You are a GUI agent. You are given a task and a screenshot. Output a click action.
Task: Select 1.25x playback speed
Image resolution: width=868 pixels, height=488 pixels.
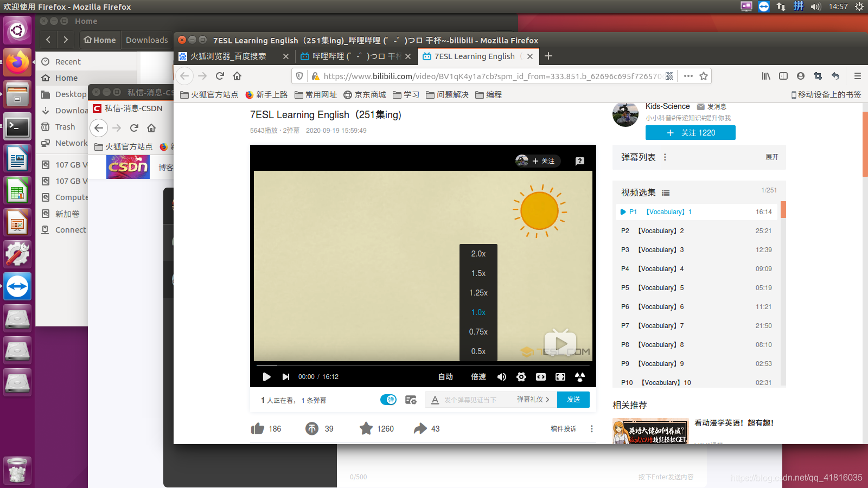pos(478,293)
